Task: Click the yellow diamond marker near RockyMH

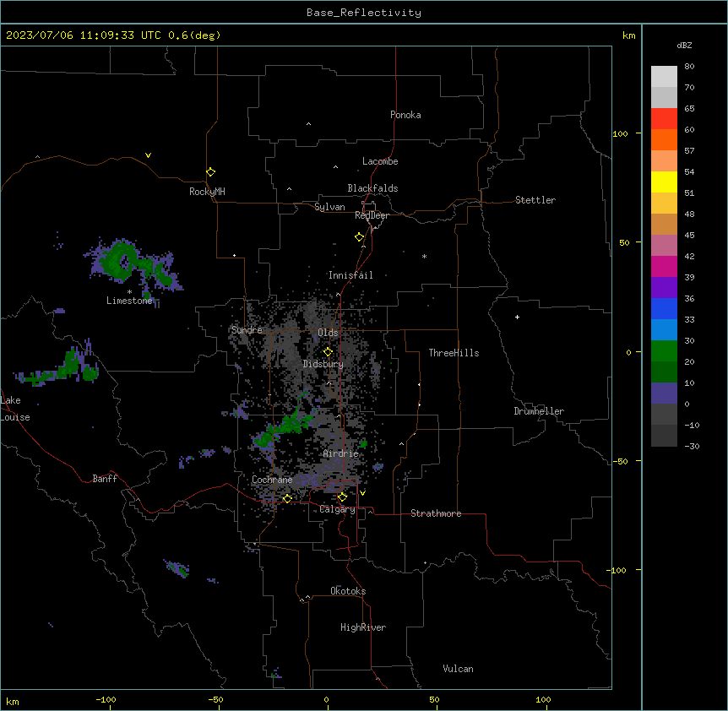Action: coord(211,172)
